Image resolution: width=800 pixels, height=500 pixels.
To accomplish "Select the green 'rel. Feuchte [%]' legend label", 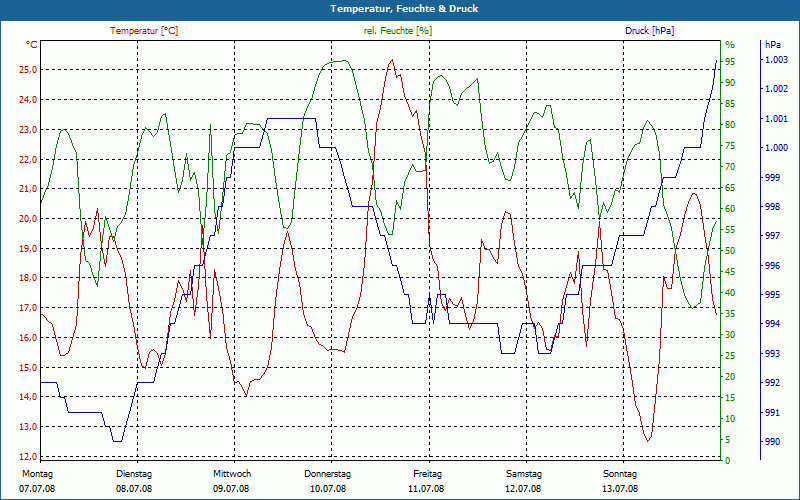I will [397, 31].
